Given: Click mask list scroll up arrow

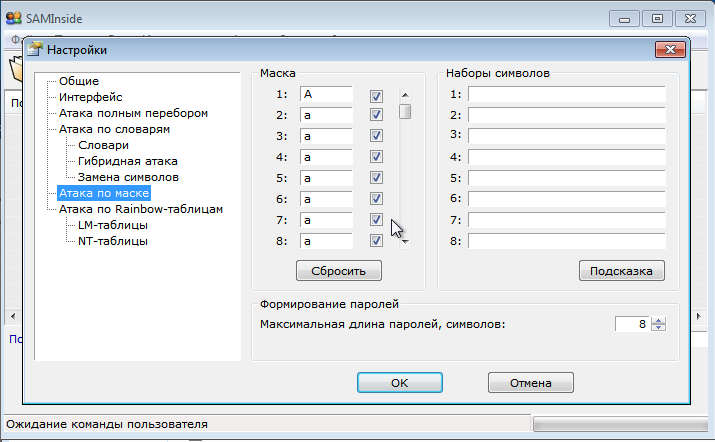Looking at the screenshot, I should coord(405,95).
